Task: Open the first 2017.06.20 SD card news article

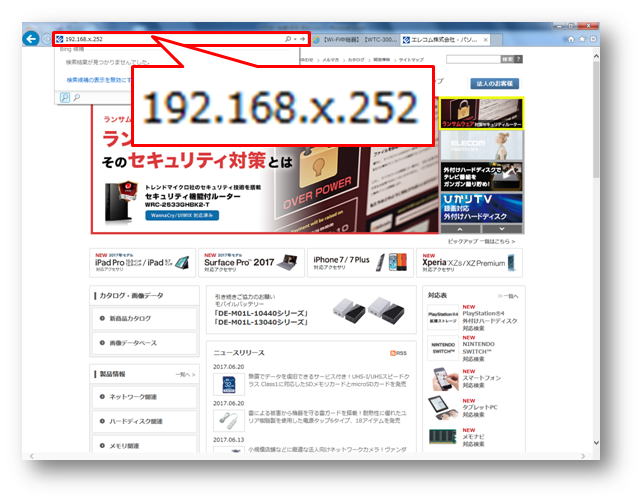Action: (329, 380)
